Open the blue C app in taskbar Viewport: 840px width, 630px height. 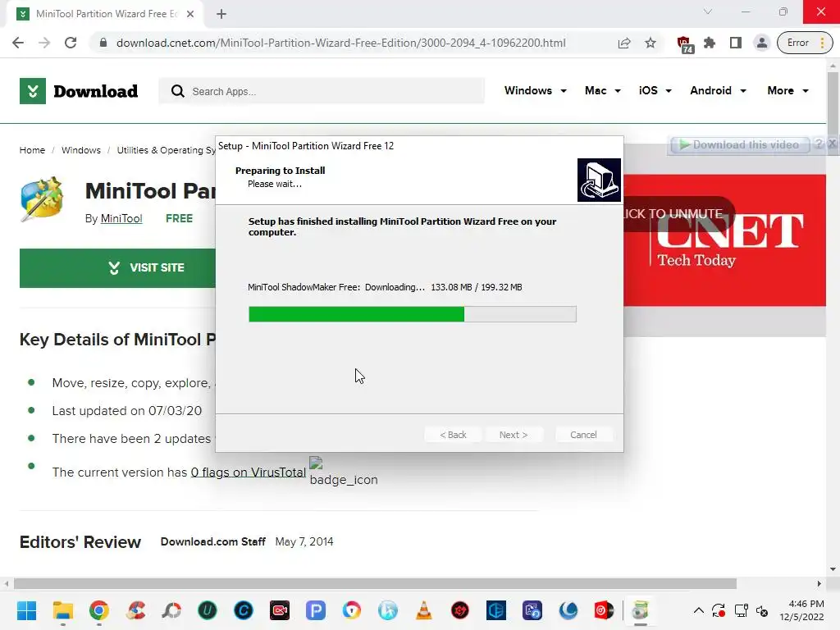point(243,610)
